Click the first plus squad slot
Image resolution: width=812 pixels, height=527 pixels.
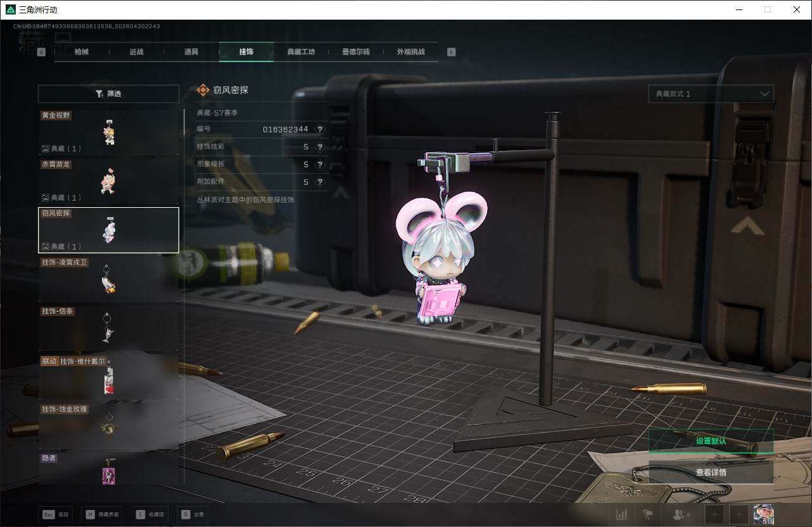(x=714, y=515)
